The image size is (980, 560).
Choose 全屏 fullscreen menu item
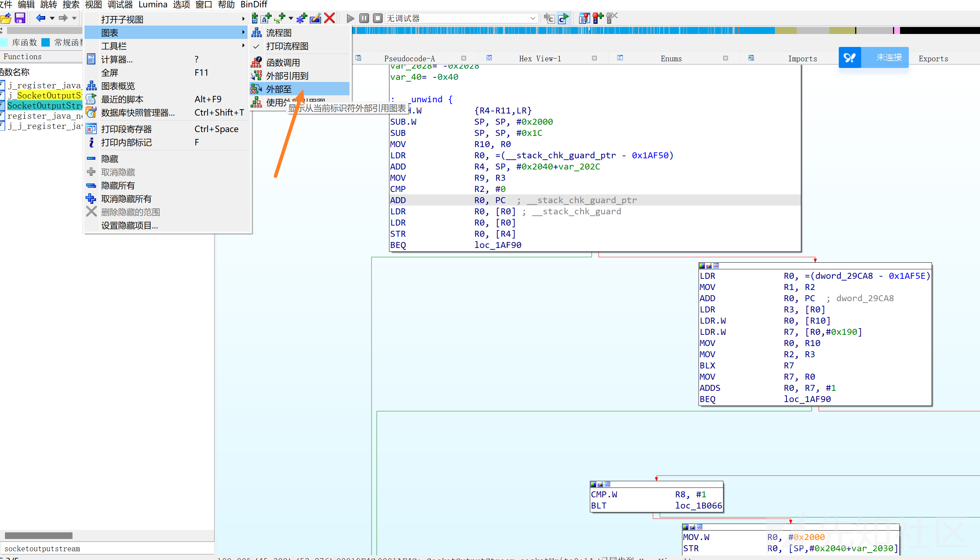click(x=166, y=72)
